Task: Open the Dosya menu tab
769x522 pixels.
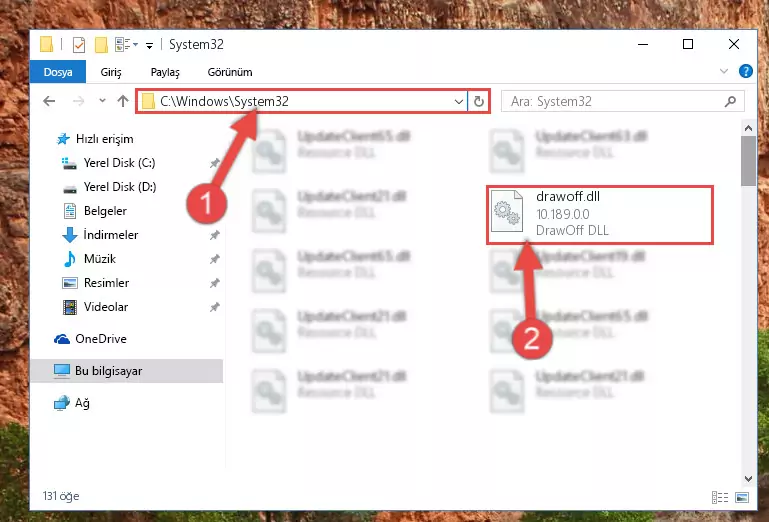Action: coord(58,72)
